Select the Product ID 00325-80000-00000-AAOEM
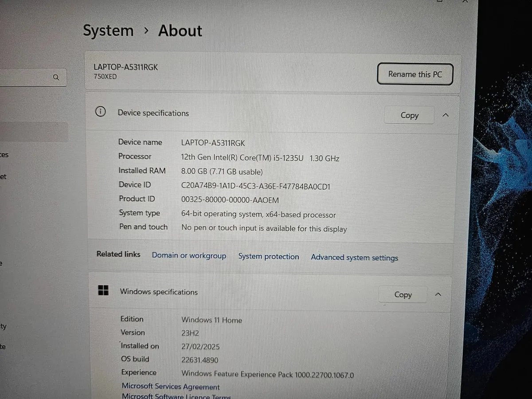 (x=230, y=200)
